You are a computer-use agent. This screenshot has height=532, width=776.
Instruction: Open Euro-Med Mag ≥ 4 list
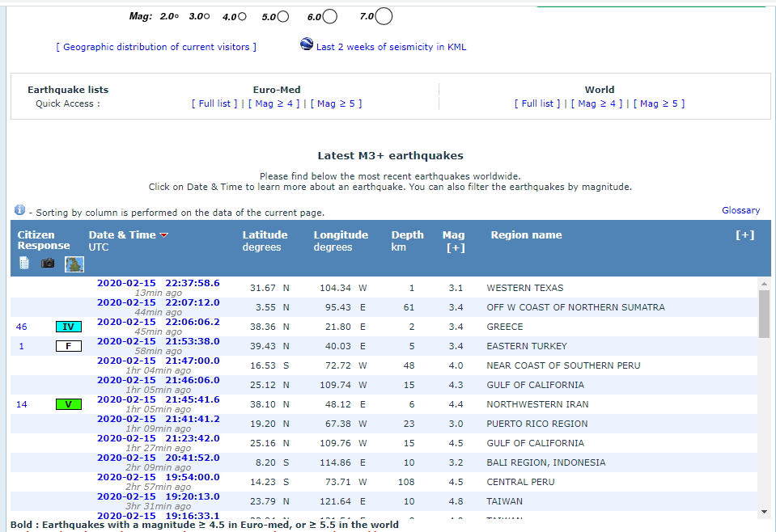[274, 103]
